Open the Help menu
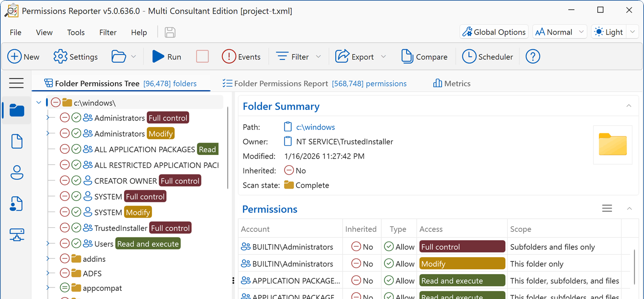This screenshot has height=299, width=644. pyautogui.click(x=139, y=32)
